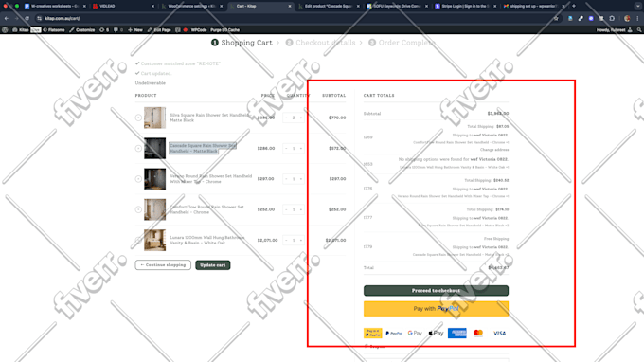Decrease quantity of Cascade Square Shower Set
Screen dimensions: 644x362
click(286, 149)
